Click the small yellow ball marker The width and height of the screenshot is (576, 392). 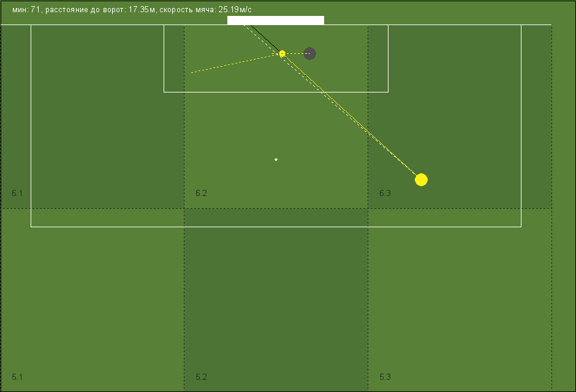tap(282, 54)
